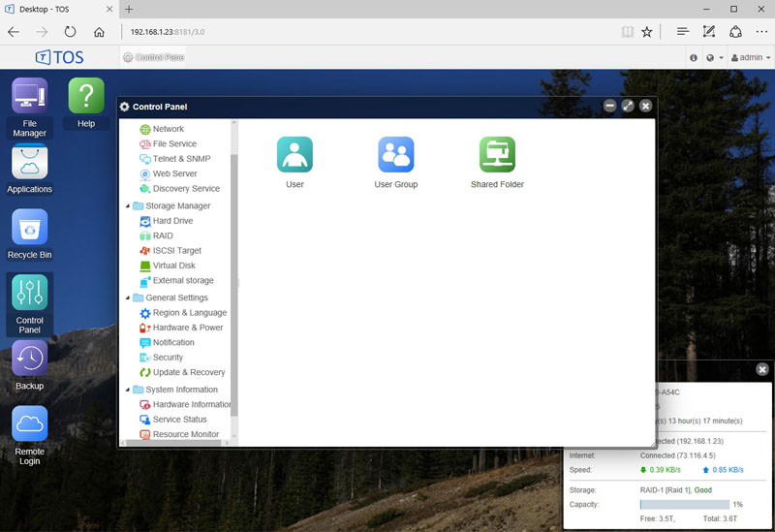Open the Recycle Bin
Image resolution: width=775 pixels, height=532 pixels.
click(29, 229)
